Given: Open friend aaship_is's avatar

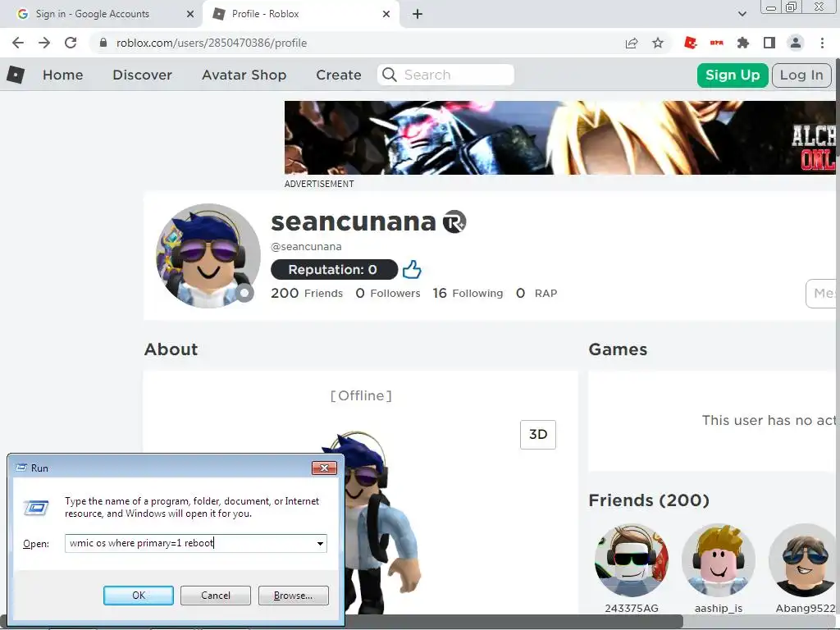Looking at the screenshot, I should click(x=719, y=560).
